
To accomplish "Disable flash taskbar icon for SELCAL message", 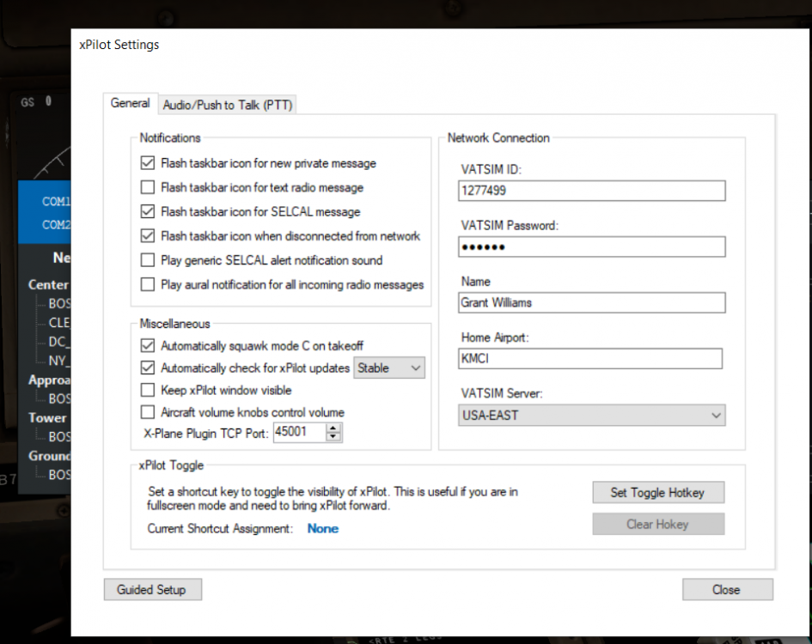I will point(147,211).
